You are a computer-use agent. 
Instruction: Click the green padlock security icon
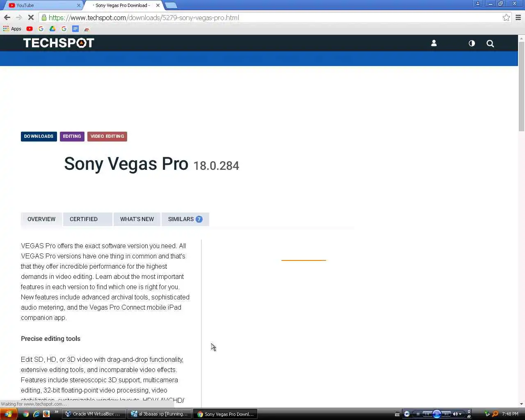tap(44, 18)
